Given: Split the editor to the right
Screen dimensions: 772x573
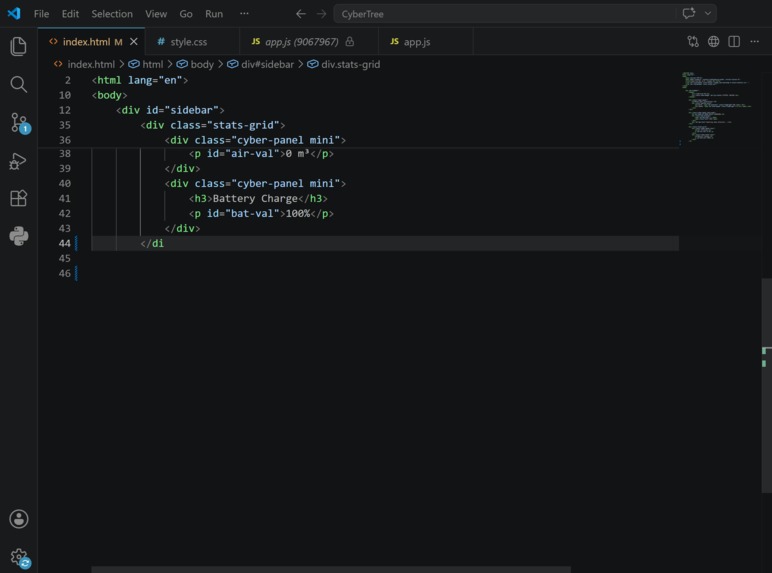Looking at the screenshot, I should (x=734, y=41).
